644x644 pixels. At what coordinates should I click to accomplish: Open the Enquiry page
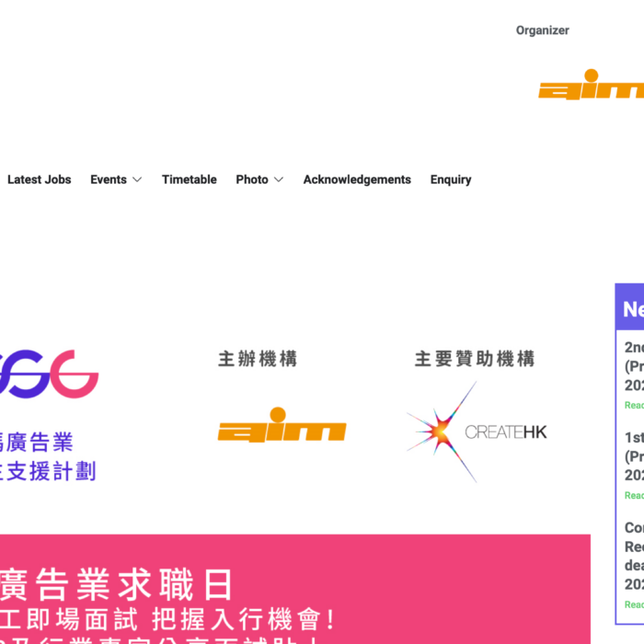pyautogui.click(x=451, y=179)
